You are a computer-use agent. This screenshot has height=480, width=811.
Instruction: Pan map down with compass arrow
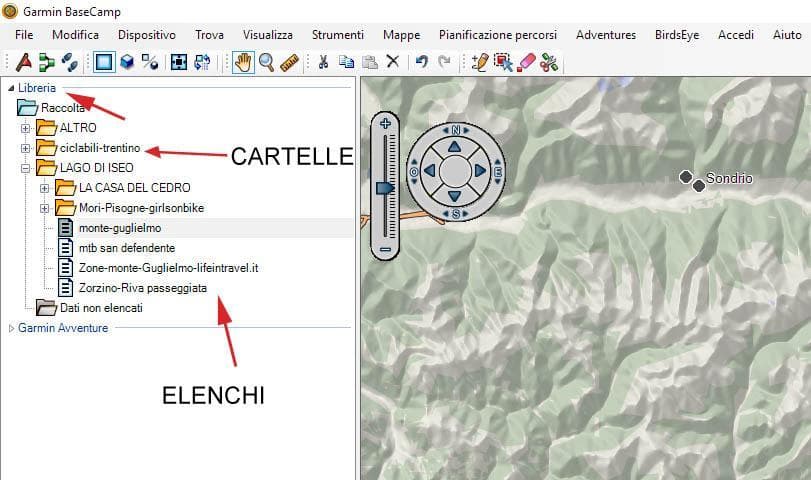tap(455, 196)
